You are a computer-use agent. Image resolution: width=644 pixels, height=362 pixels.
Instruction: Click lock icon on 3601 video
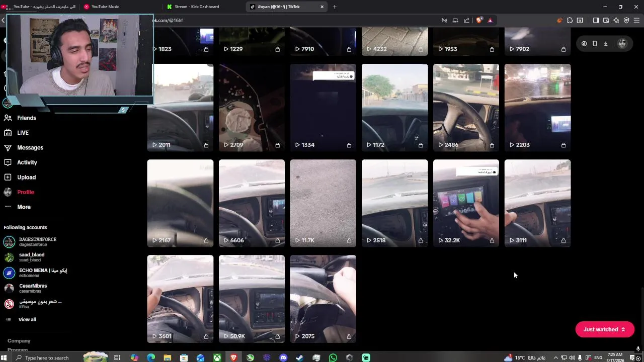click(x=206, y=336)
